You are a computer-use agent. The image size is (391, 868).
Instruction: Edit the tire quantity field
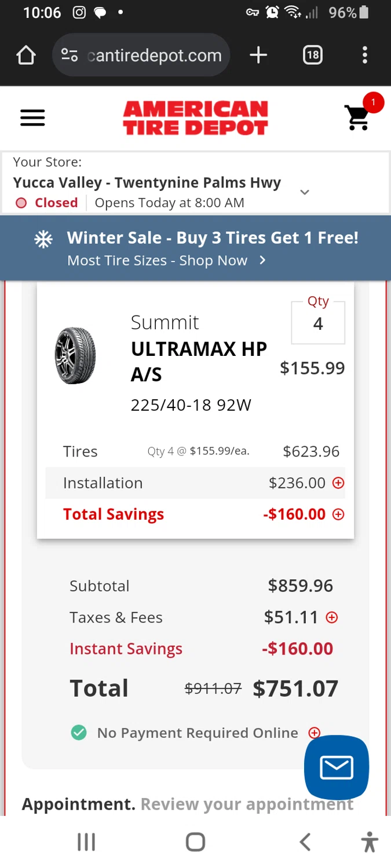click(318, 323)
